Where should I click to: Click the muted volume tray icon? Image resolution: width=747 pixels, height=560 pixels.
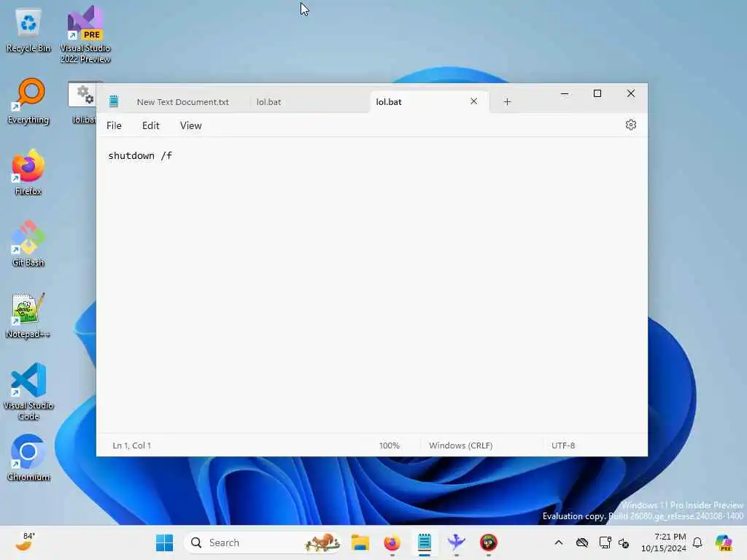[x=624, y=542]
